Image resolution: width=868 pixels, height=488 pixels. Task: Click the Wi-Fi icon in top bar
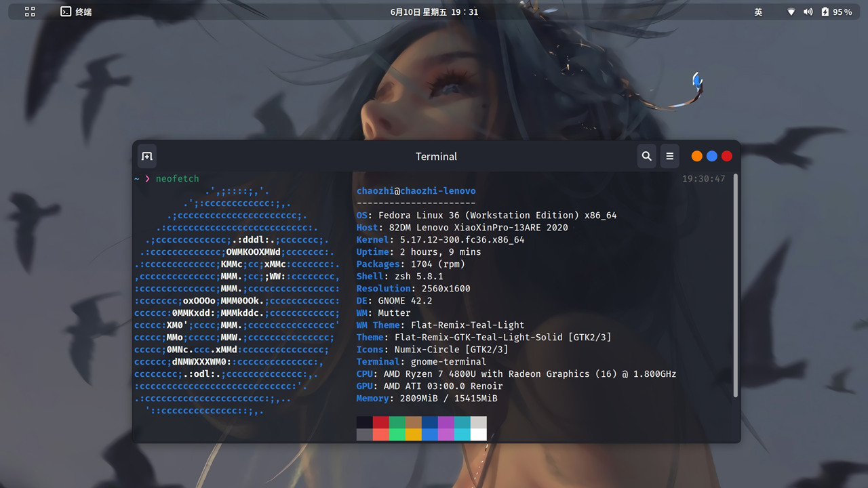tap(791, 12)
